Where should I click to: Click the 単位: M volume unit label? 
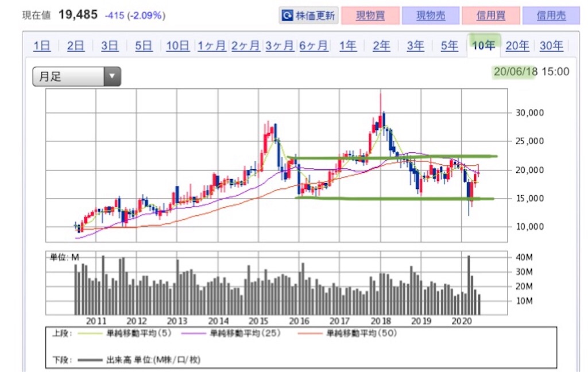(64, 257)
